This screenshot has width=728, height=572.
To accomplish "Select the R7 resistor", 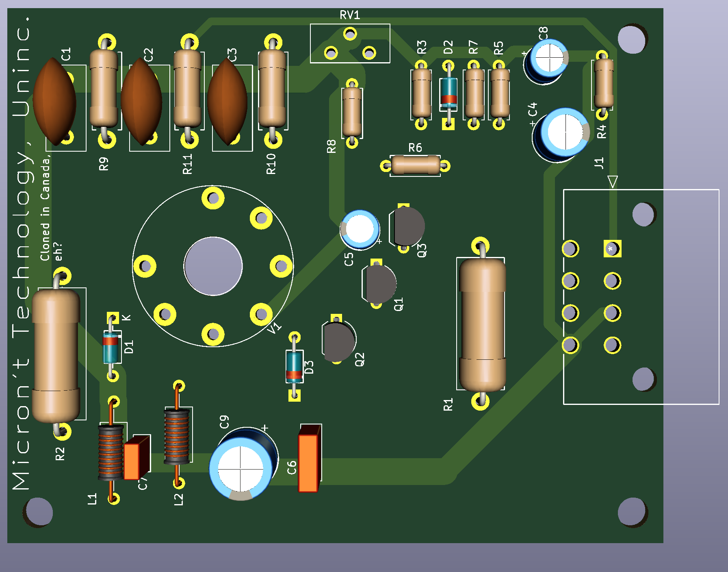I will click(474, 94).
